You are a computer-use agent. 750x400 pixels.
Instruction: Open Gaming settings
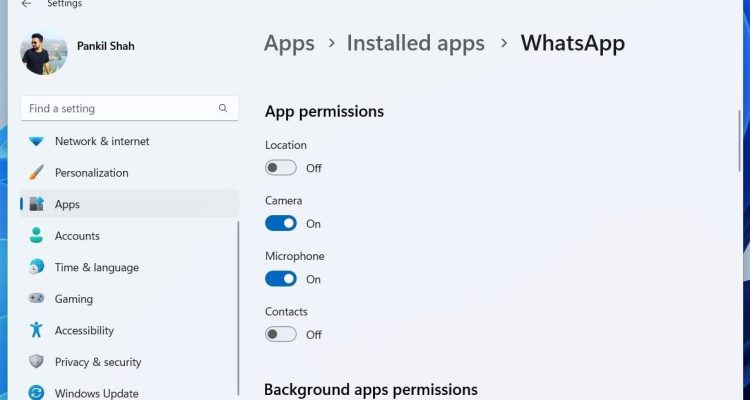click(x=130, y=299)
